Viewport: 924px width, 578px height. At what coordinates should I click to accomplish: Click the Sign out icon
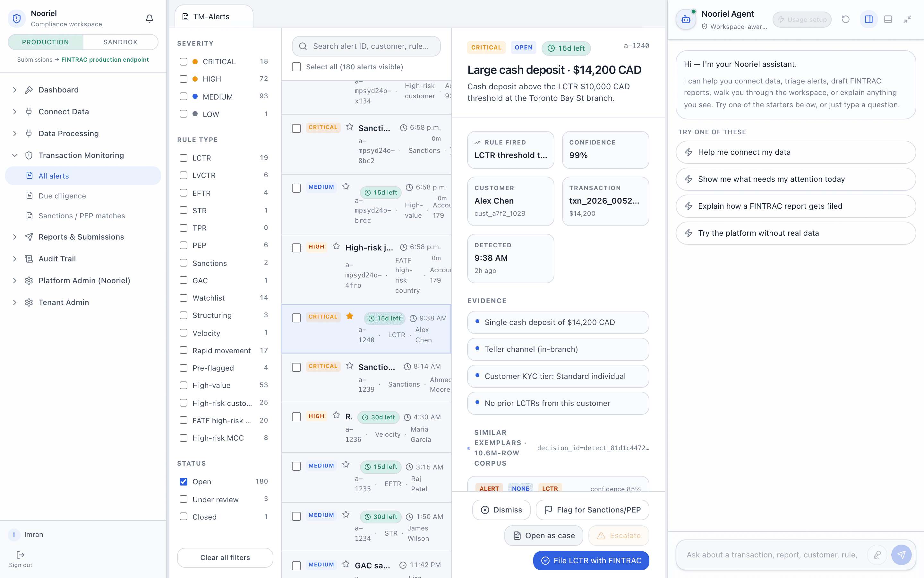(x=20, y=555)
